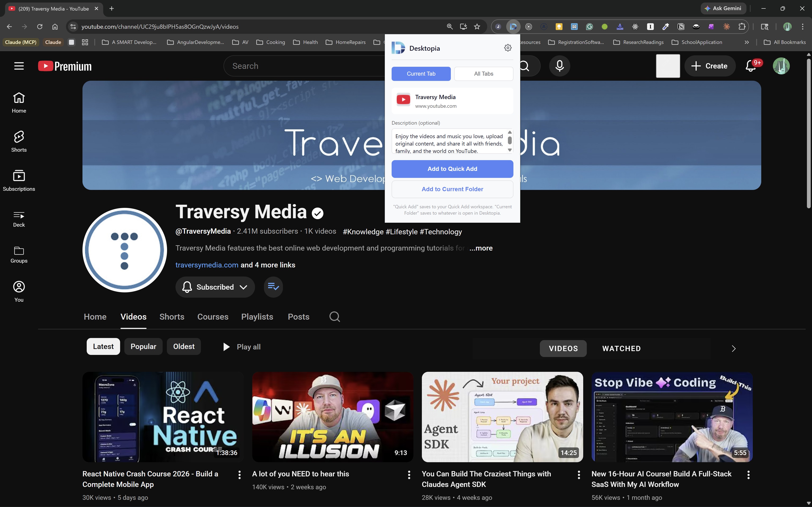
Task: Open Shorts from the YouTube sidebar
Action: coord(18,141)
